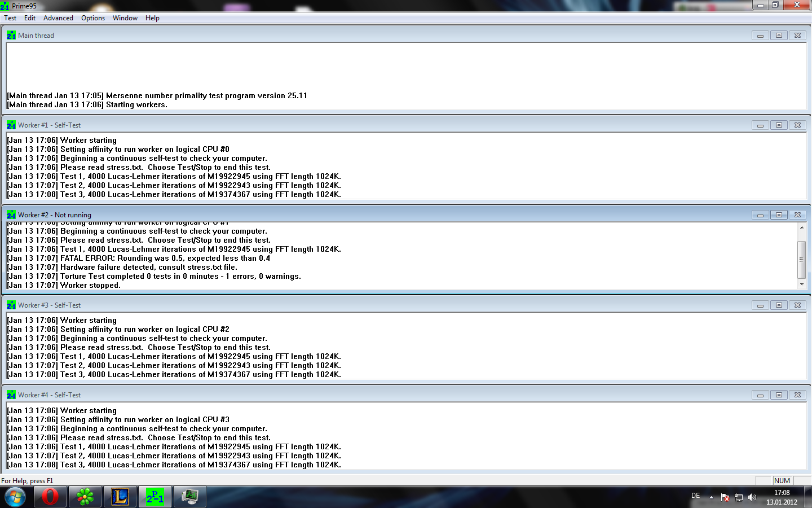
Task: Click the Worker #2 window icon
Action: (x=11, y=214)
